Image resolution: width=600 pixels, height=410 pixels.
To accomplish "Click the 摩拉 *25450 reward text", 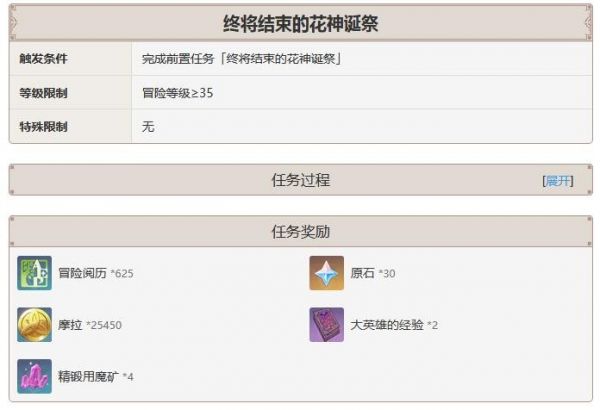I will [x=90, y=325].
